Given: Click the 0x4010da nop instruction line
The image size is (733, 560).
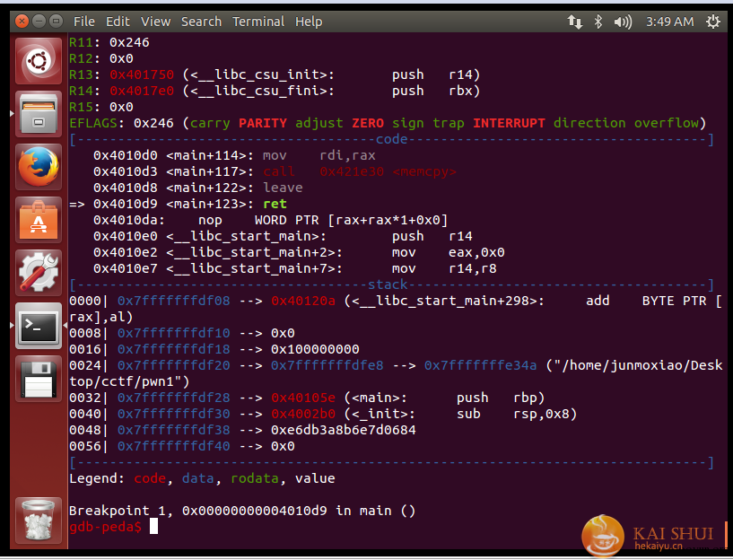Looking at the screenshot, I should pyautogui.click(x=270, y=220).
